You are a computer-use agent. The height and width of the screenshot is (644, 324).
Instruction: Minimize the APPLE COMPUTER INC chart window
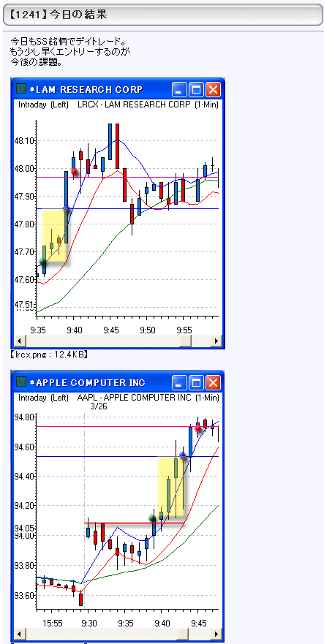[x=179, y=382]
